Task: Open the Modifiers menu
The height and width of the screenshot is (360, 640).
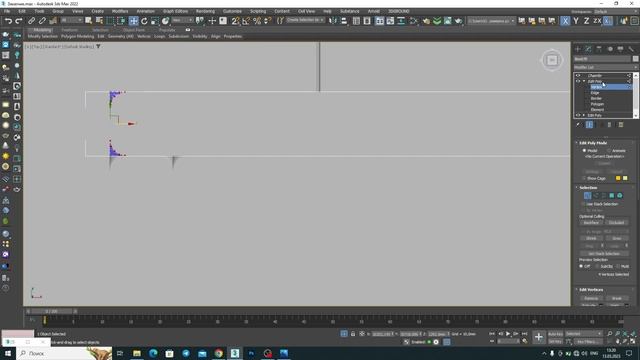Action: [x=120, y=11]
